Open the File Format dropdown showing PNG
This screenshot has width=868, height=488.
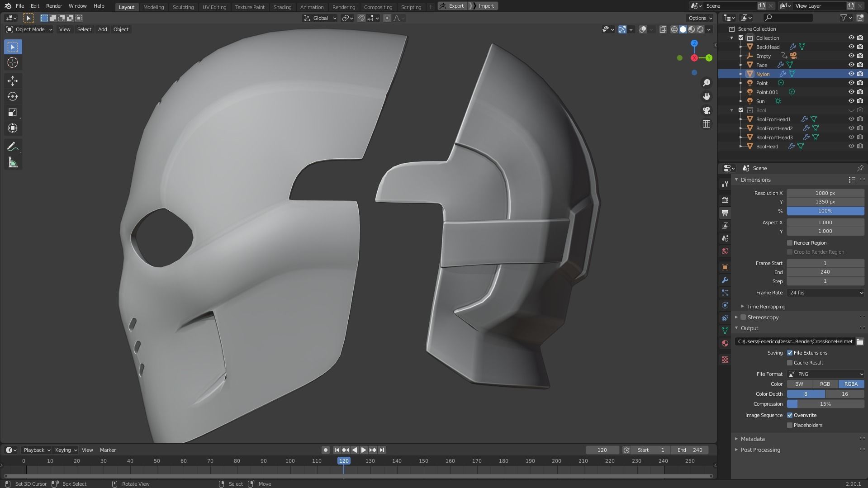pyautogui.click(x=825, y=374)
